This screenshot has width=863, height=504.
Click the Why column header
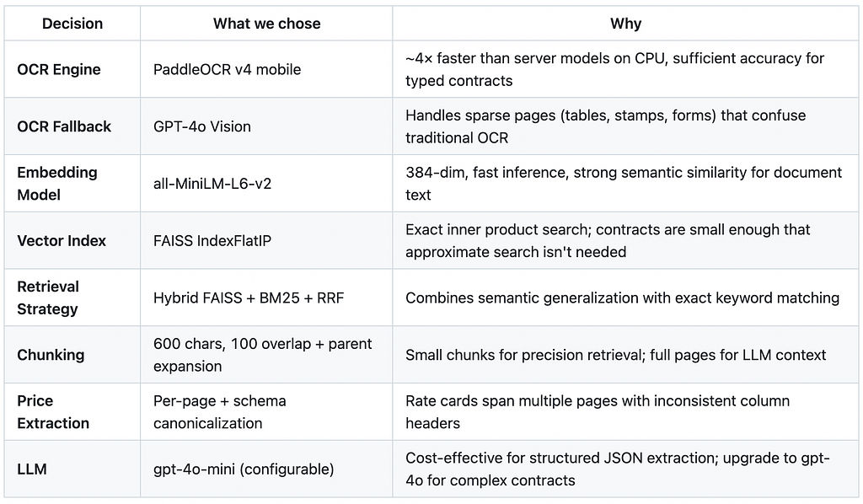pos(625,24)
